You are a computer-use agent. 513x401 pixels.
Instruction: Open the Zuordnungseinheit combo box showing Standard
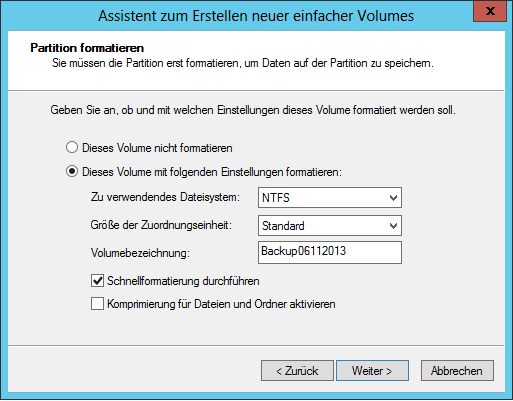(x=330, y=226)
